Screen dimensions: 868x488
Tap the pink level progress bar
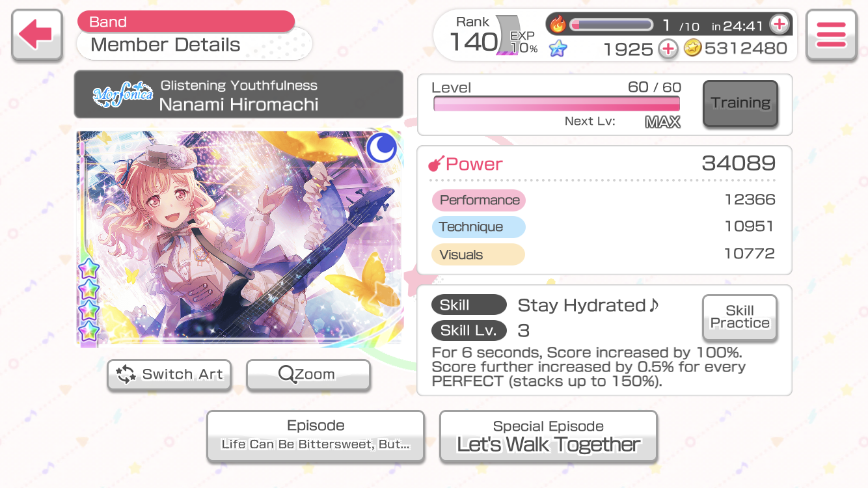click(556, 104)
